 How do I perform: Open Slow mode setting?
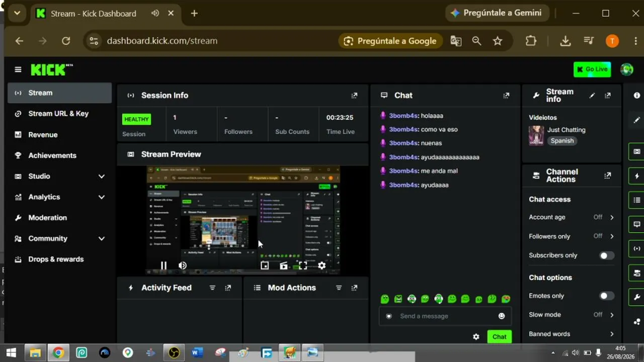[572, 315]
